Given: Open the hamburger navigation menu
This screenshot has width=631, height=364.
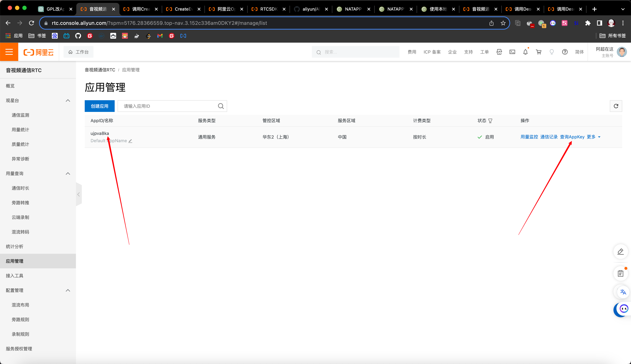Looking at the screenshot, I should click(9, 52).
